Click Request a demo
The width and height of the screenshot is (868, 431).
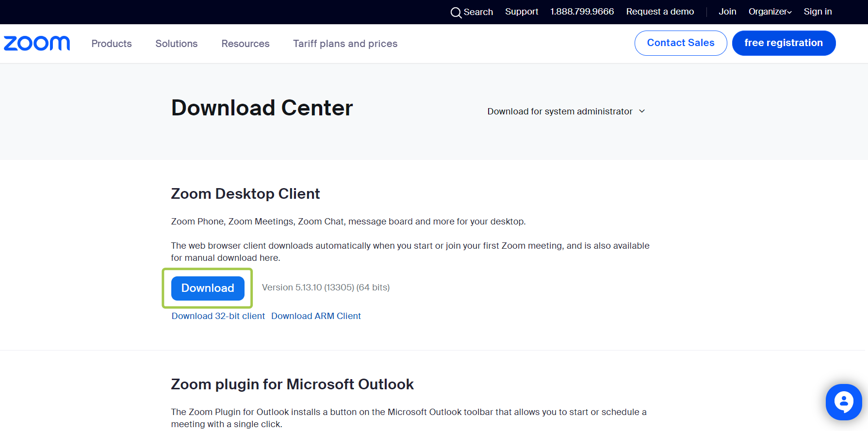660,12
